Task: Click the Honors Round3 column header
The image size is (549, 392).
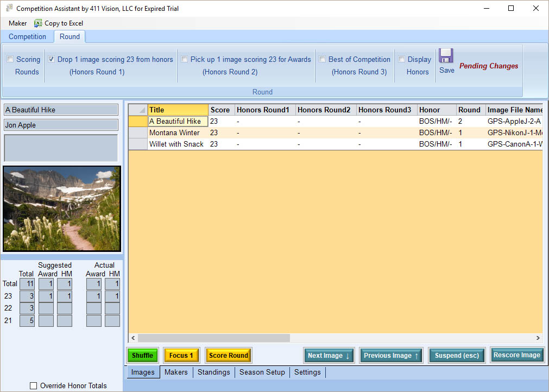Action: tap(387, 110)
